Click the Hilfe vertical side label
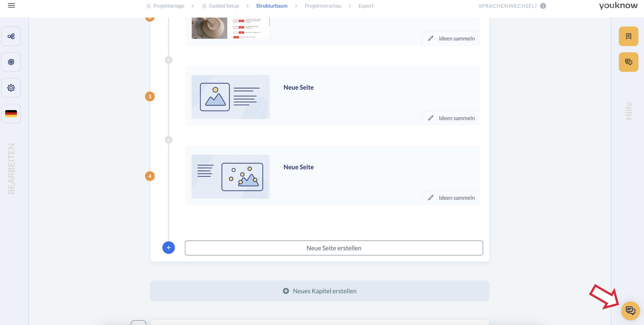Viewport: 644px width, 325px height. point(628,111)
